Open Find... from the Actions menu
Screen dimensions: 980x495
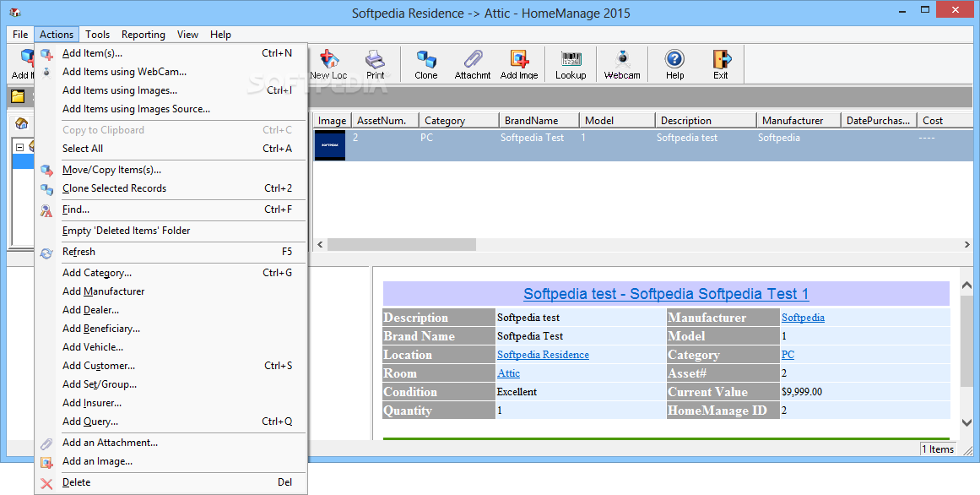171,209
